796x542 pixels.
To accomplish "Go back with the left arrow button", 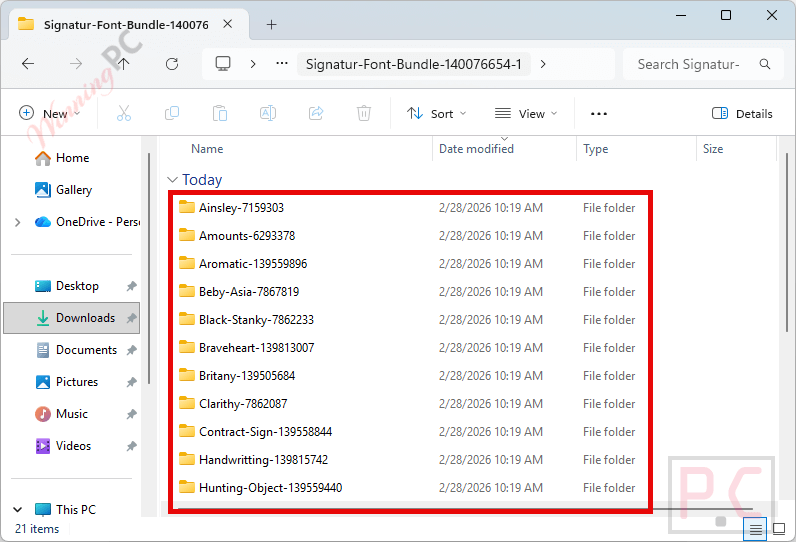I will (28, 64).
